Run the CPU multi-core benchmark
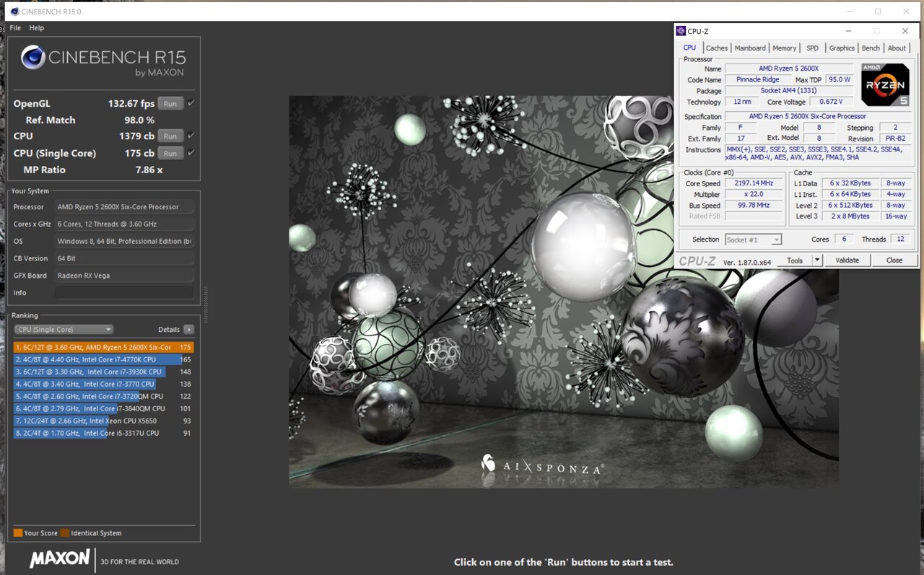The image size is (924, 575). coord(170,136)
